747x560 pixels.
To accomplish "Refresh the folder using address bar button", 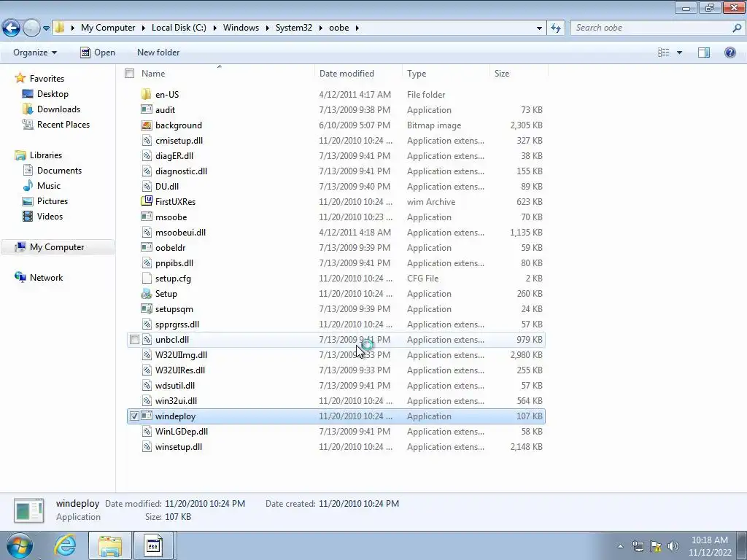I will [x=555, y=28].
